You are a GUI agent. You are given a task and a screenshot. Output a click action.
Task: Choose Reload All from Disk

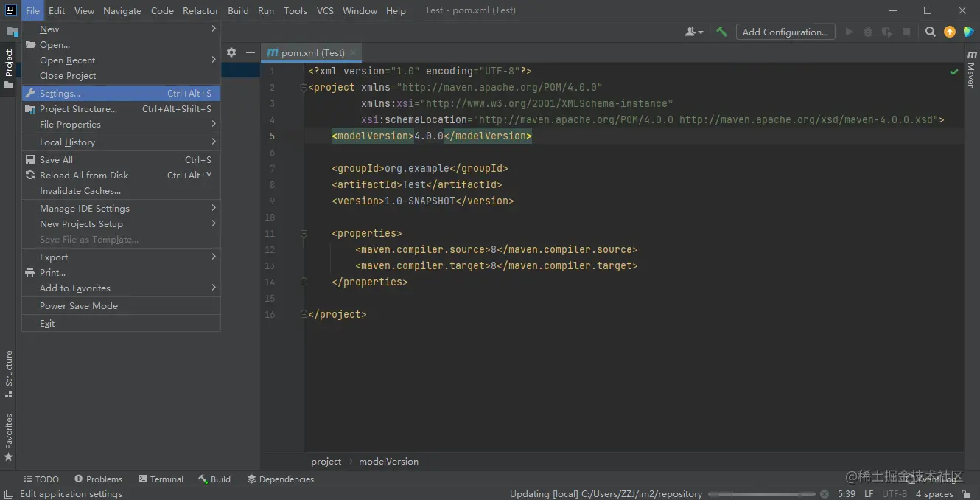coord(122,176)
